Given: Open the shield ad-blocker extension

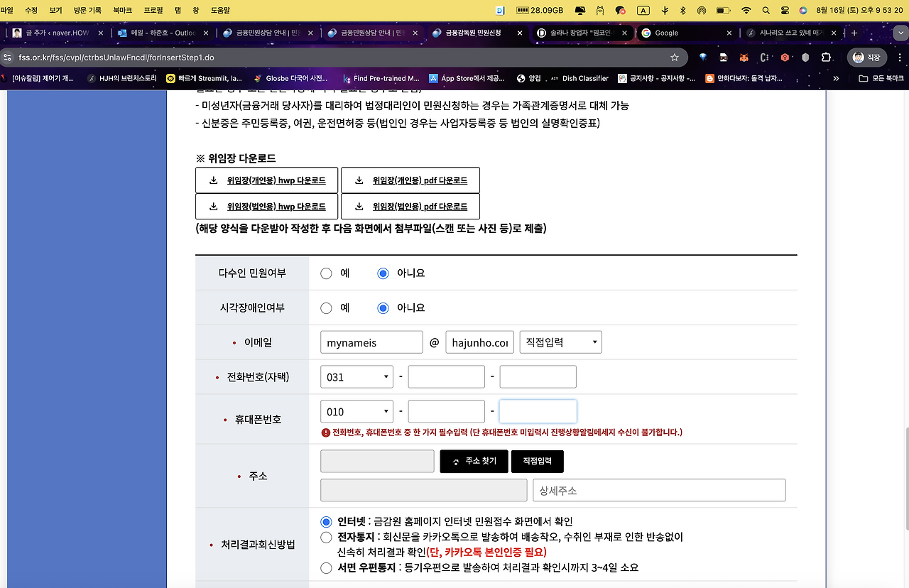Looking at the screenshot, I should (x=805, y=55).
